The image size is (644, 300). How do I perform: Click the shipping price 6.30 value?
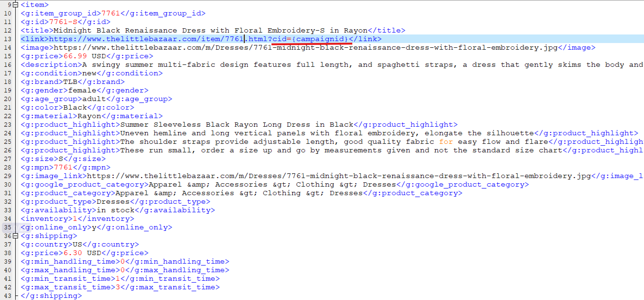[72, 253]
